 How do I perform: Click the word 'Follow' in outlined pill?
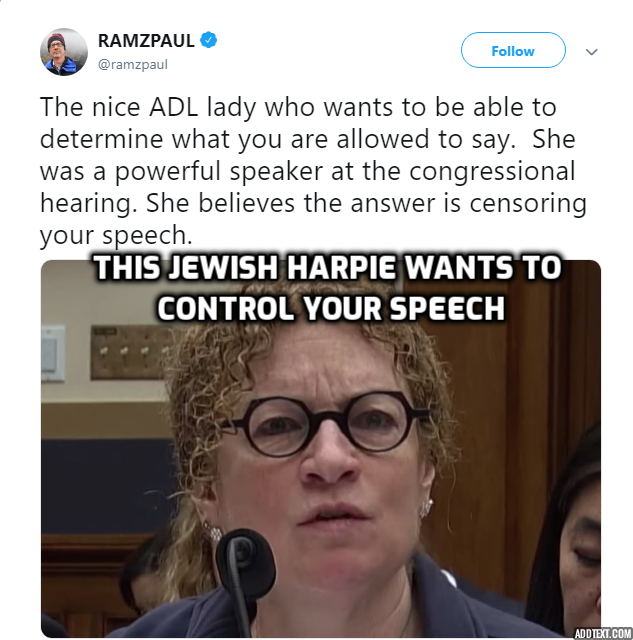point(513,51)
